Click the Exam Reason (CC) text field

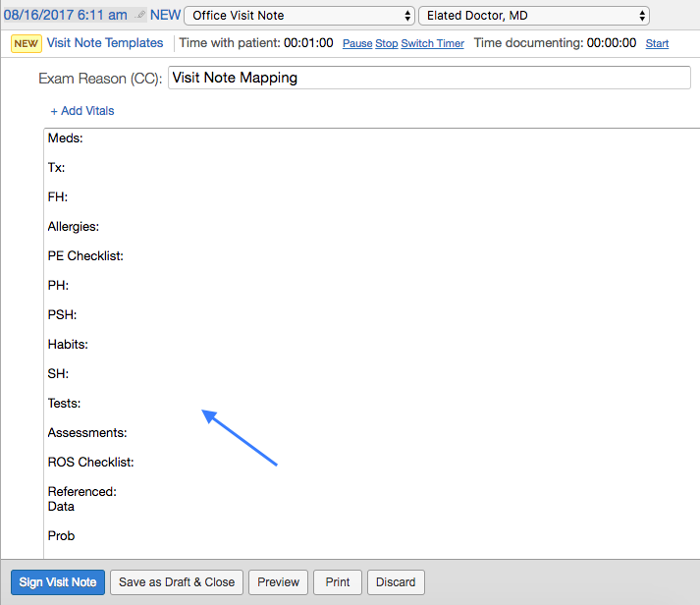[x=429, y=78]
